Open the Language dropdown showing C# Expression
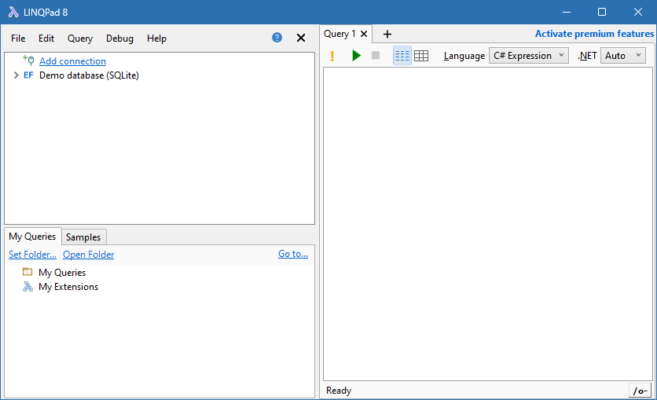This screenshot has height=400, width=657. [x=528, y=56]
